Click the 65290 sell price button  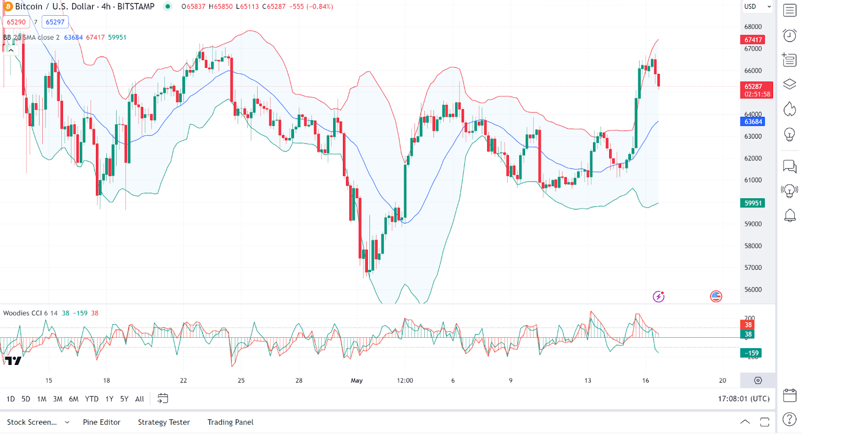[16, 22]
